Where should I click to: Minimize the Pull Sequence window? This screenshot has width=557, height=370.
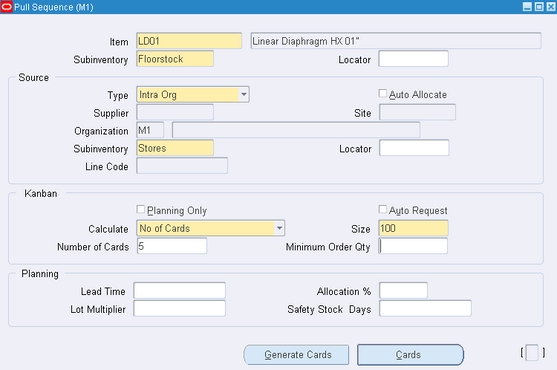tap(528, 7)
